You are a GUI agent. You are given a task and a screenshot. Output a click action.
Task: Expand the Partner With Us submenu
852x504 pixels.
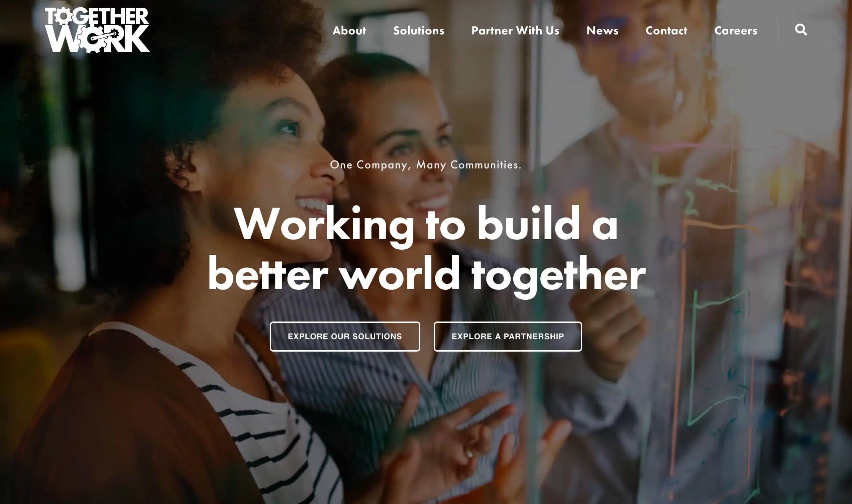coord(515,30)
